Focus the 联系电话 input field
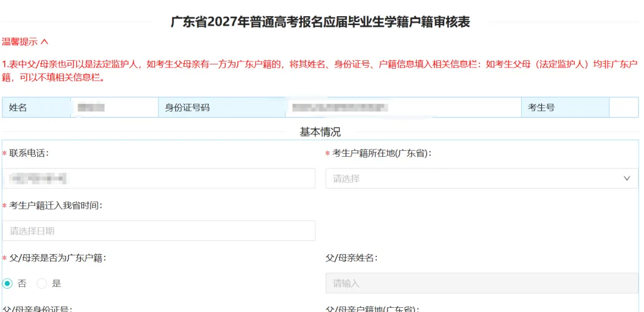644x312 pixels. click(x=159, y=178)
